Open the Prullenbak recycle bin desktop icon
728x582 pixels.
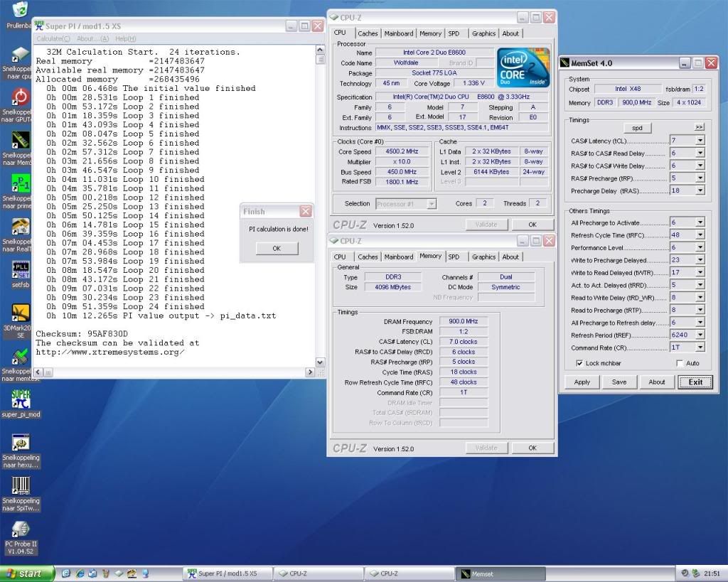[19, 10]
